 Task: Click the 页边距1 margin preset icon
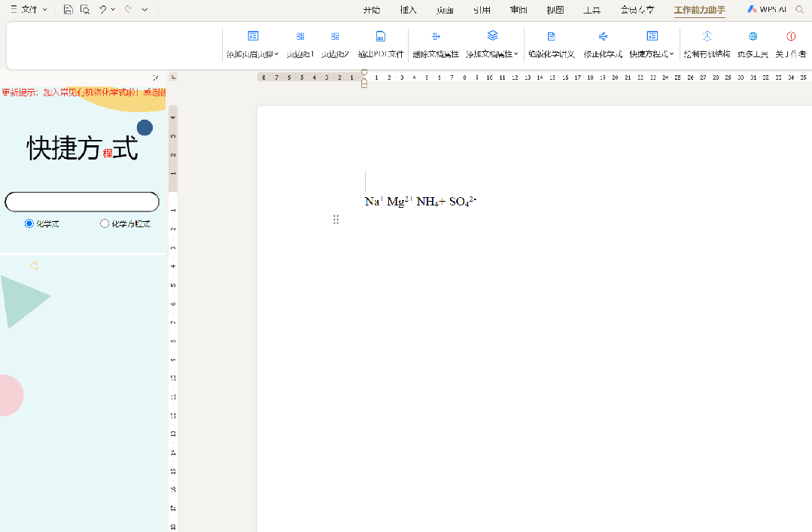[300, 37]
